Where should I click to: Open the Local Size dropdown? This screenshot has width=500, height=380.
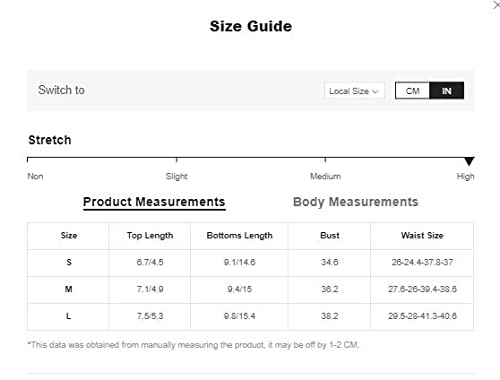(354, 91)
